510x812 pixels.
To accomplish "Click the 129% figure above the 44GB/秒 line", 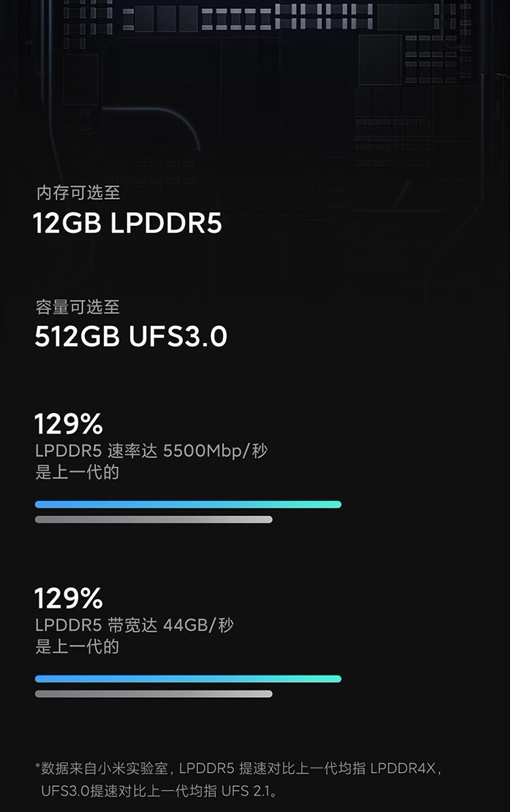I will (68, 598).
